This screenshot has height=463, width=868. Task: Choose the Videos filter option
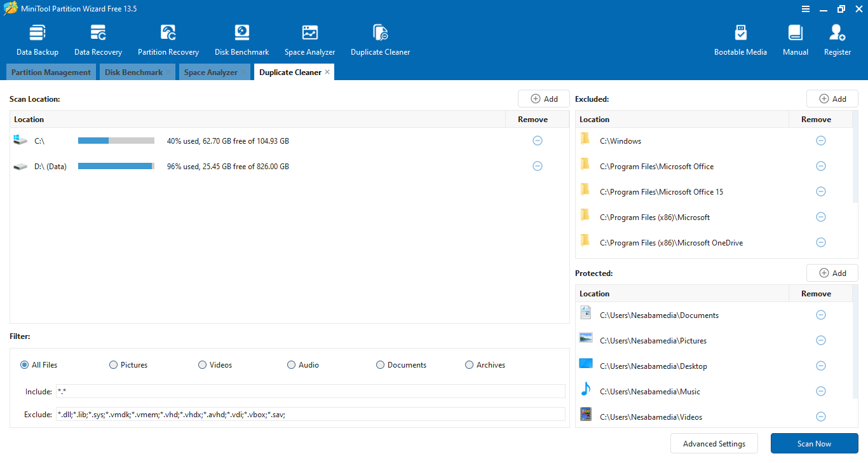coord(203,365)
